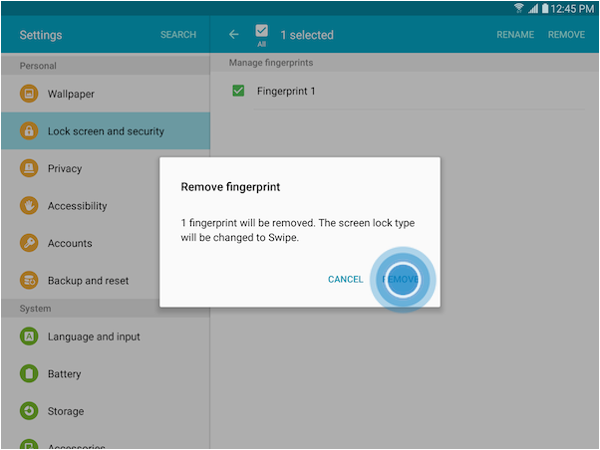Open Language and input settings
The width and height of the screenshot is (600, 450).
point(106,336)
